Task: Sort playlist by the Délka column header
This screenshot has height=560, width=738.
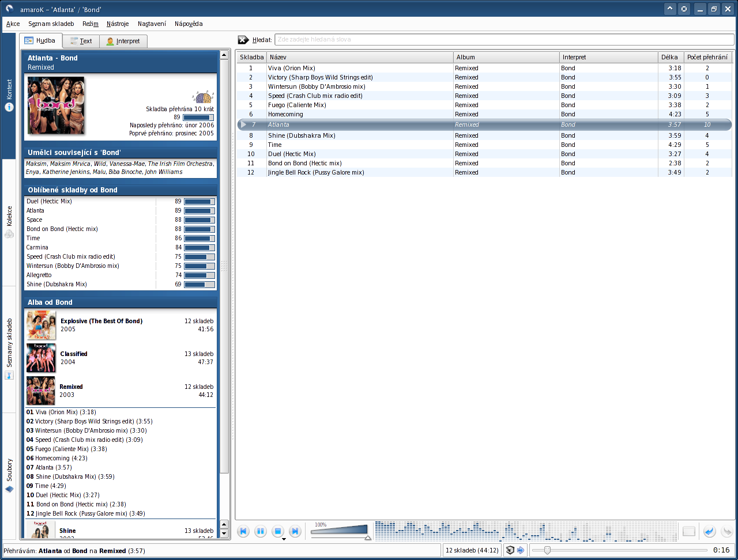Action: point(671,57)
